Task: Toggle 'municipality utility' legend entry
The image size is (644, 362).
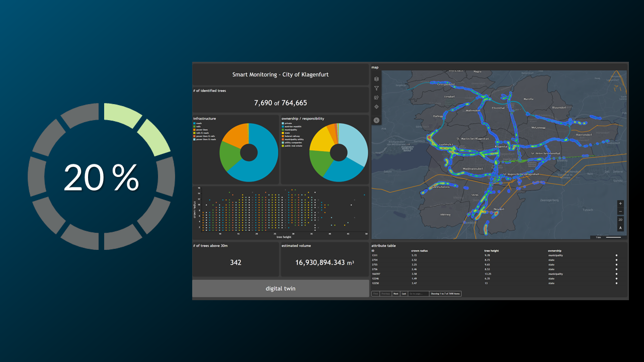Action: (292, 139)
